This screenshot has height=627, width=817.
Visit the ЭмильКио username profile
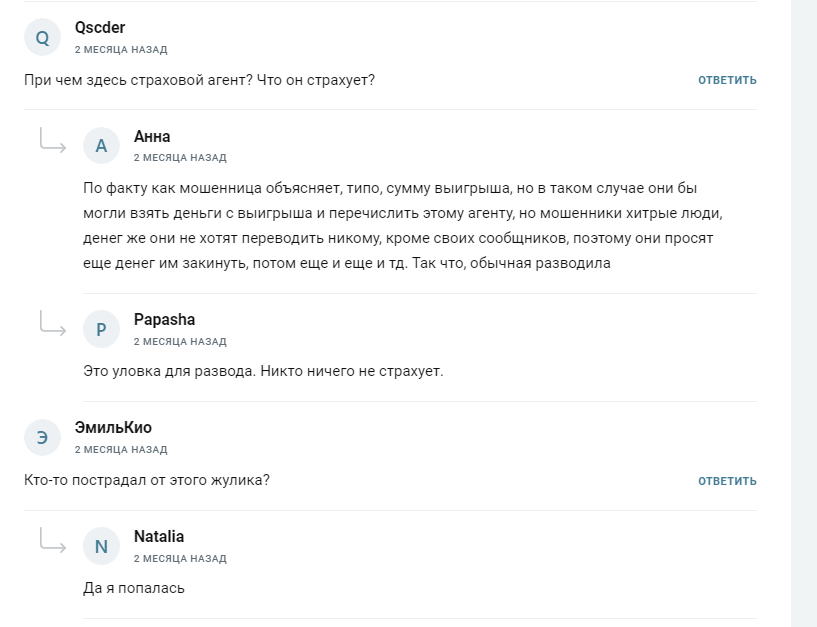tap(113, 427)
